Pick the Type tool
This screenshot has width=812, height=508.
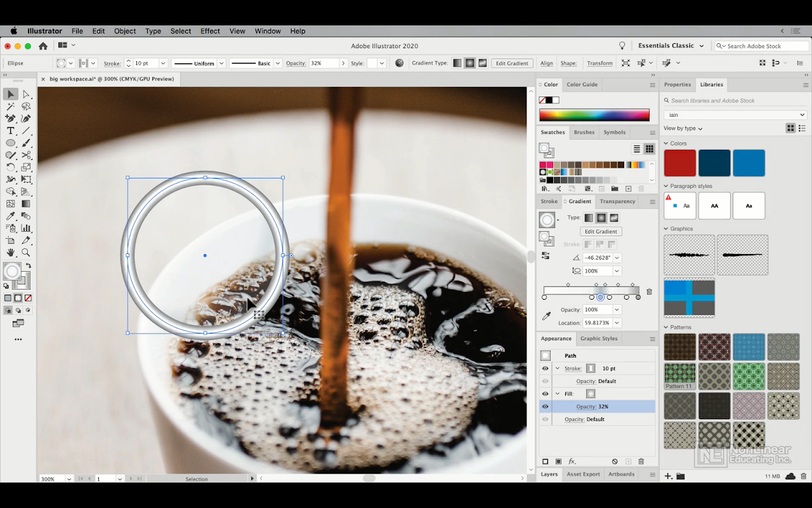pyautogui.click(x=11, y=131)
